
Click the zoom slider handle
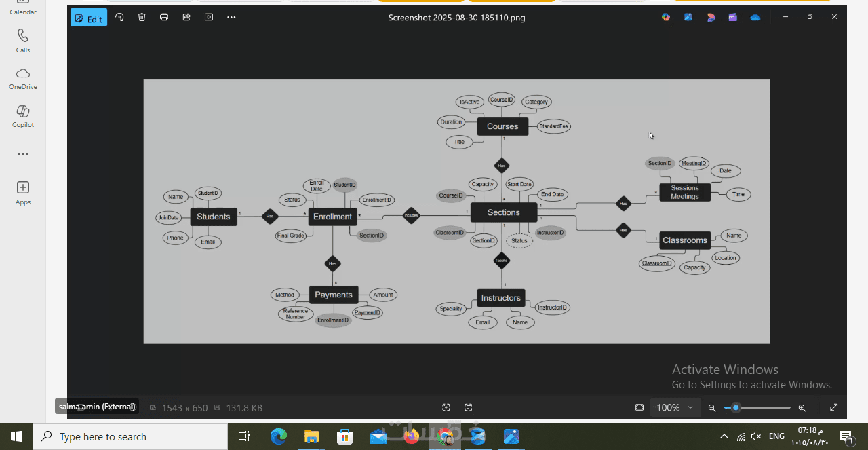[736, 407]
